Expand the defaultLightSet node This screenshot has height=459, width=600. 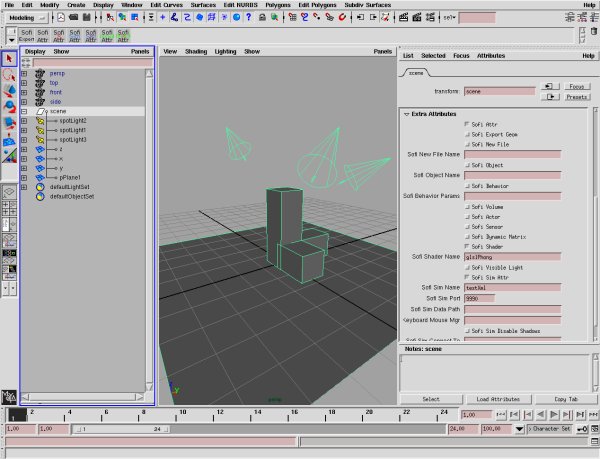(24, 187)
